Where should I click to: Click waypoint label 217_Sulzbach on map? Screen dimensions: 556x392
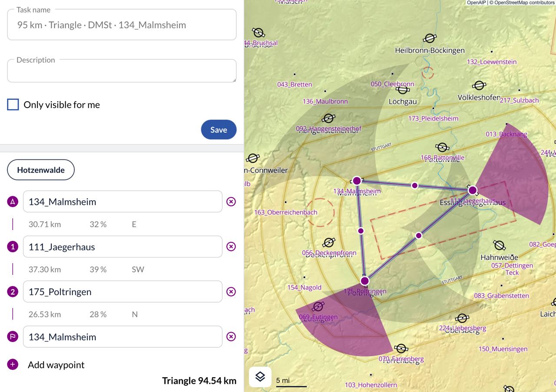519,100
